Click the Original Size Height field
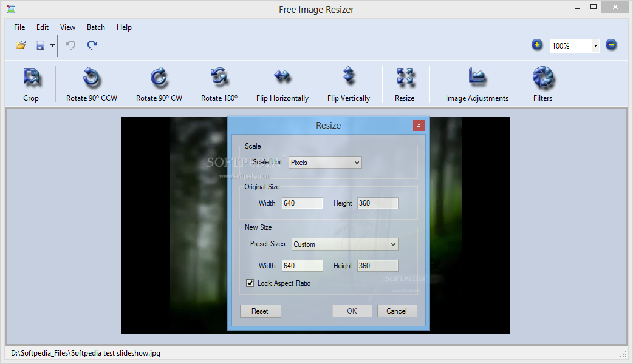This screenshot has width=633, height=364. click(x=377, y=203)
